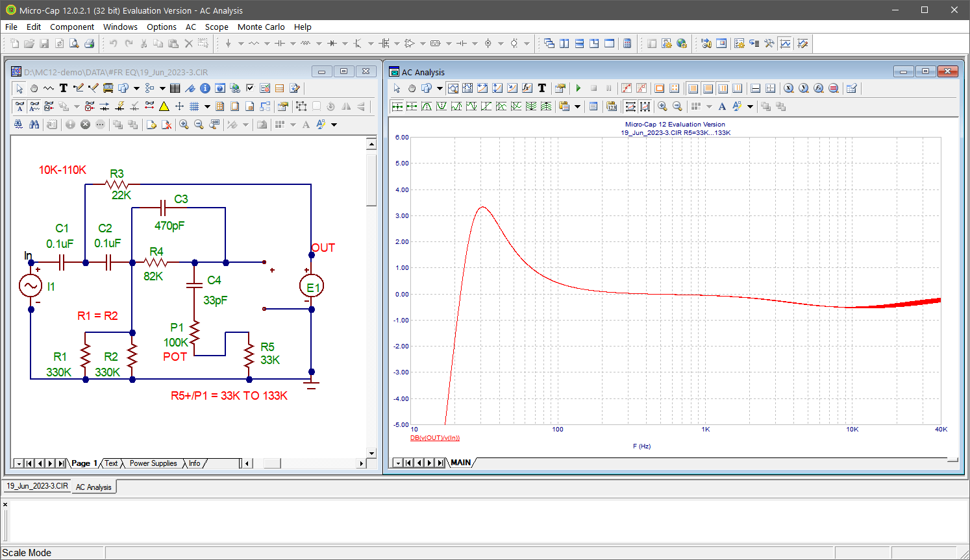Select the opamp component tool
This screenshot has height=560, width=970.
[x=409, y=43]
